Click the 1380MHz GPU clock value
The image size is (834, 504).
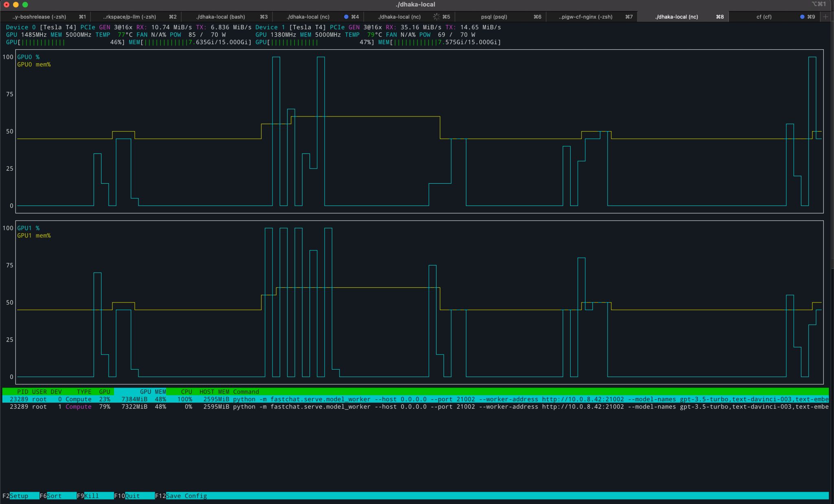(x=283, y=35)
